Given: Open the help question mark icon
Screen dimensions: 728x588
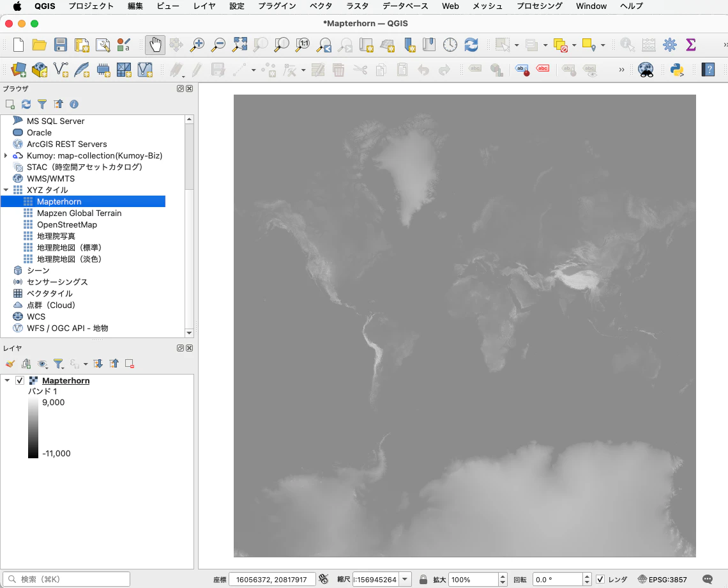Looking at the screenshot, I should click(x=708, y=70).
